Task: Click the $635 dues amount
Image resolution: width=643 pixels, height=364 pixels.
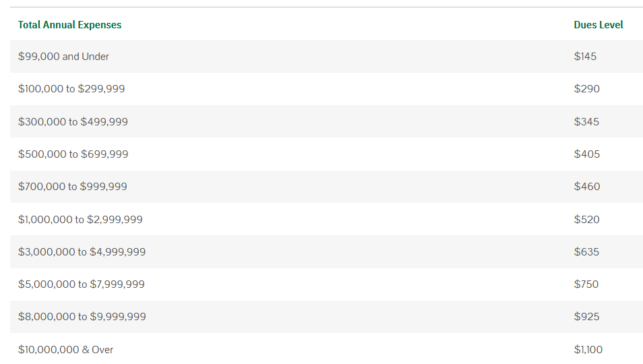Action: (586, 252)
